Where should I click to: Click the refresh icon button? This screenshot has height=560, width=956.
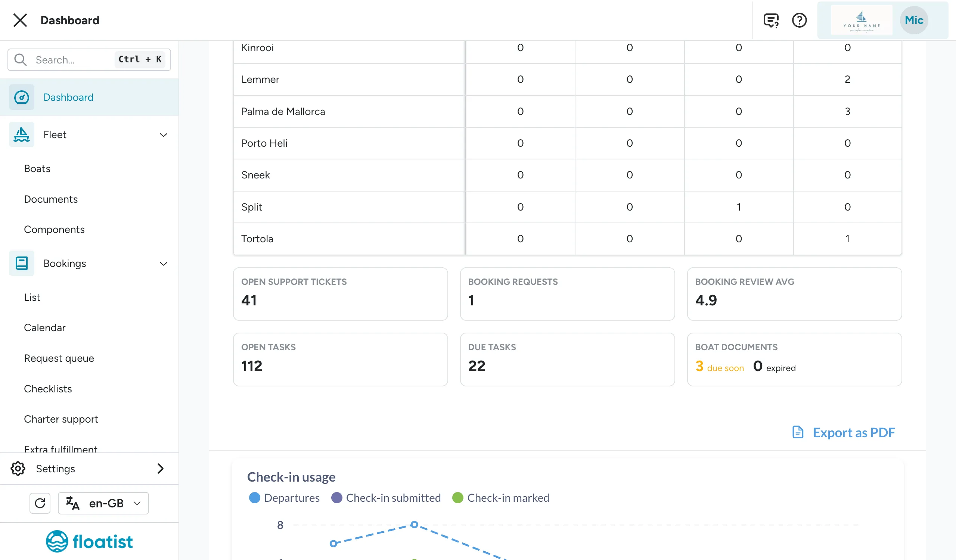pos(40,503)
